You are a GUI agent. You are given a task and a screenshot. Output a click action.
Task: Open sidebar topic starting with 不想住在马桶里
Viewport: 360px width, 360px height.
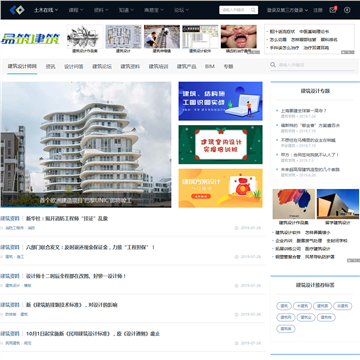(308, 140)
